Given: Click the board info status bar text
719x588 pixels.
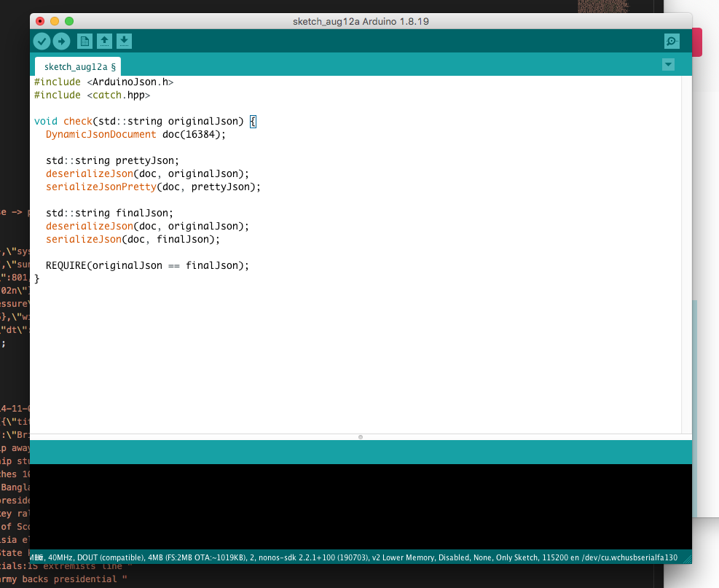Looking at the screenshot, I should (x=353, y=557).
